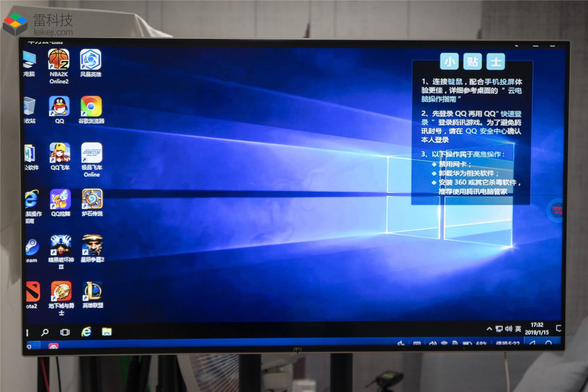Image resolution: width=588 pixels, height=392 pixels.
Task: Open the 英雄联盟 League of Legends icon
Action: tap(93, 291)
